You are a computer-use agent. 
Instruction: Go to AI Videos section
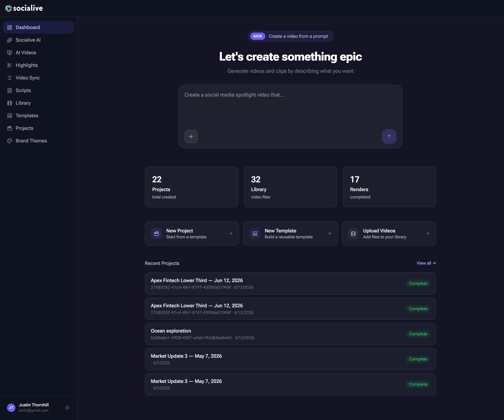[38, 52]
